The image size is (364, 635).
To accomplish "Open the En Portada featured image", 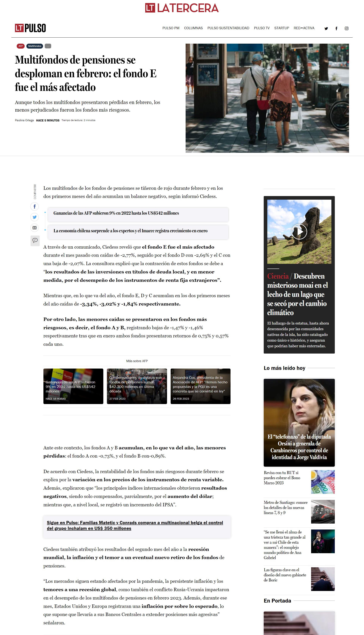I will [299, 623].
